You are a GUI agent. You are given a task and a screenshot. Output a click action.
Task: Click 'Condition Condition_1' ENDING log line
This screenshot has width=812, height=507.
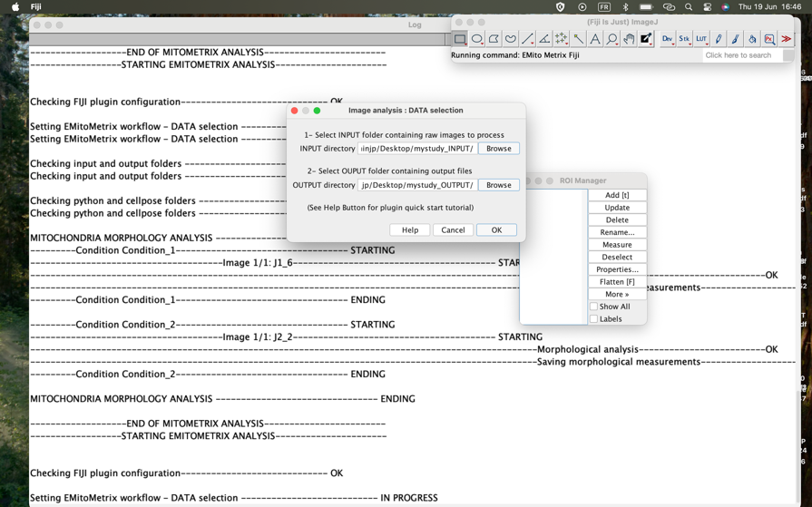pos(208,300)
